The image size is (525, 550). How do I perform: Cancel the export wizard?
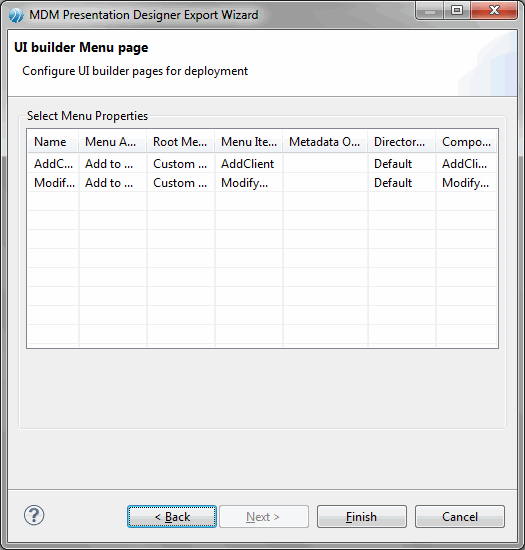coord(460,517)
